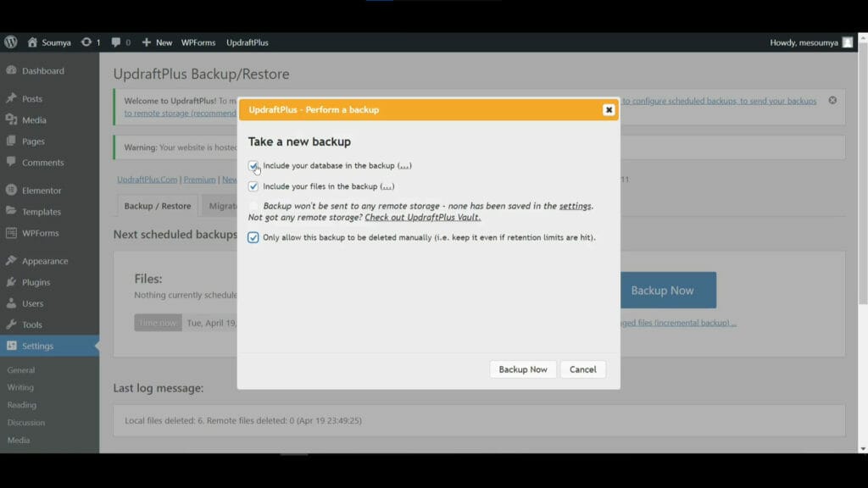Screen dimensions: 868x488
Task: Open the settings link in dialog
Action: coord(576,206)
